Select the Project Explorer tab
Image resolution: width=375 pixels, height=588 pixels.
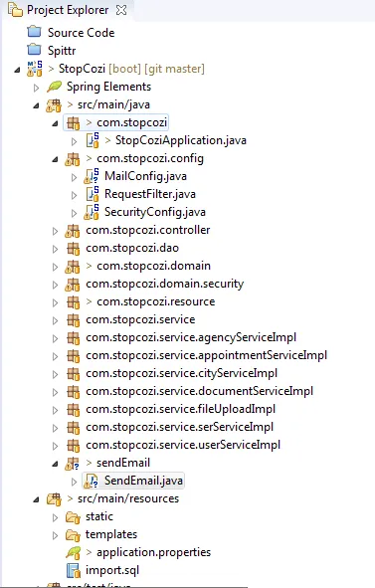coord(68,10)
